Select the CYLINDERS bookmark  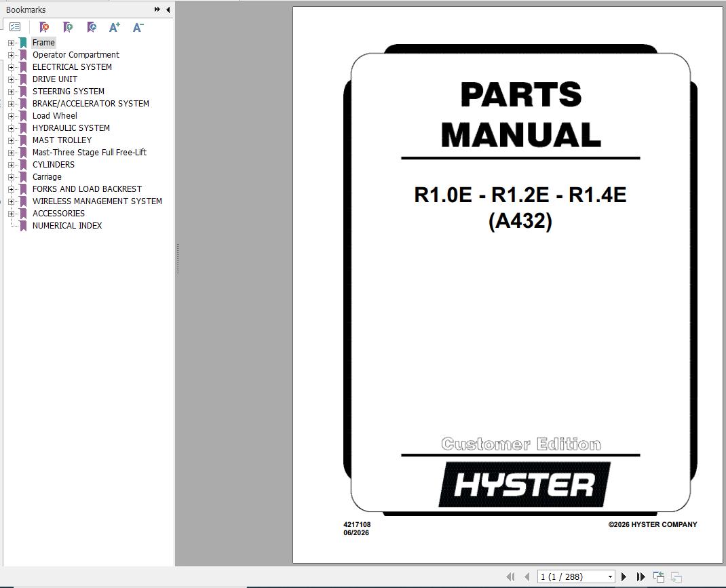[53, 165]
